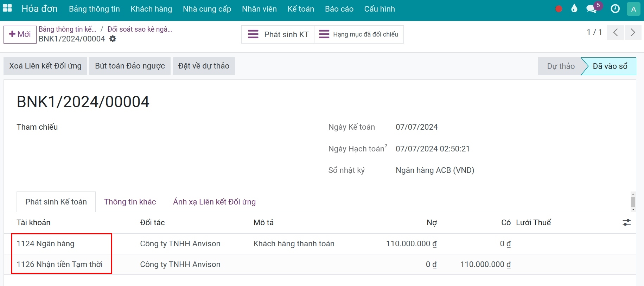Go to Đối soát sao kê ngâ... breadcrumb
Image resolution: width=644 pixels, height=286 pixels.
(x=140, y=29)
